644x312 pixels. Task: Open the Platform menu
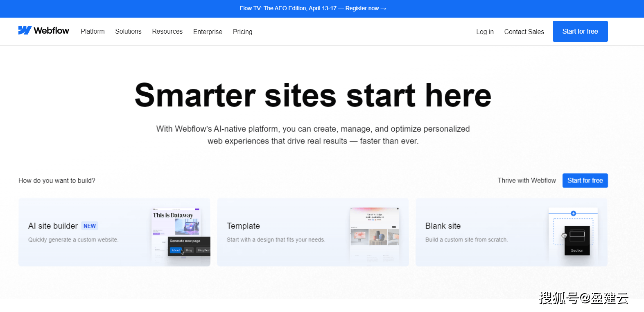pyautogui.click(x=93, y=32)
